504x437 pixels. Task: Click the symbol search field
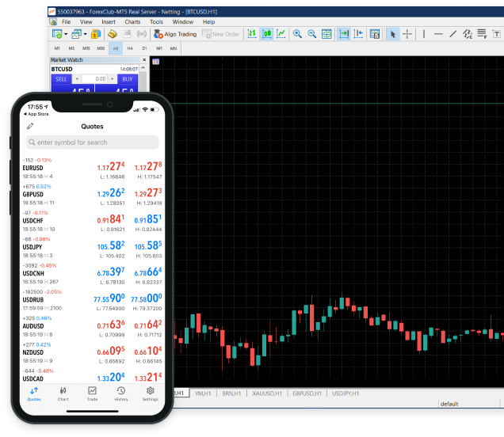[92, 142]
